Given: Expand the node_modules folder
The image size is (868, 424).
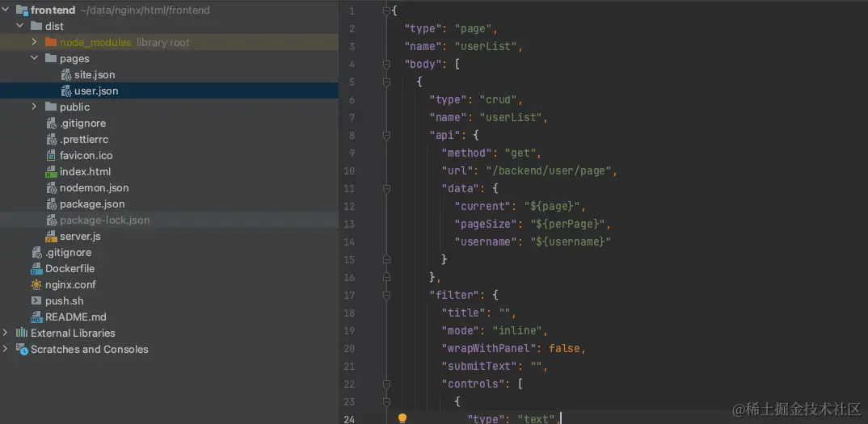Looking at the screenshot, I should (34, 42).
